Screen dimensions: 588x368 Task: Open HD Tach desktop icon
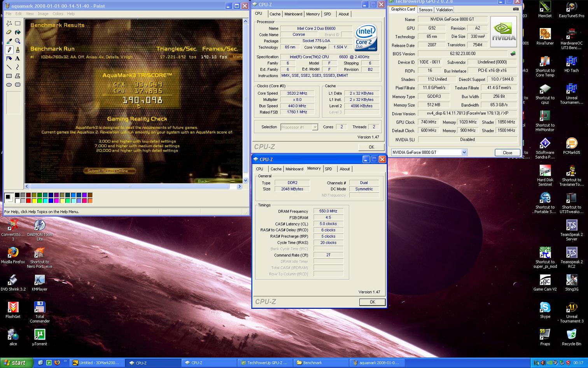(571, 64)
